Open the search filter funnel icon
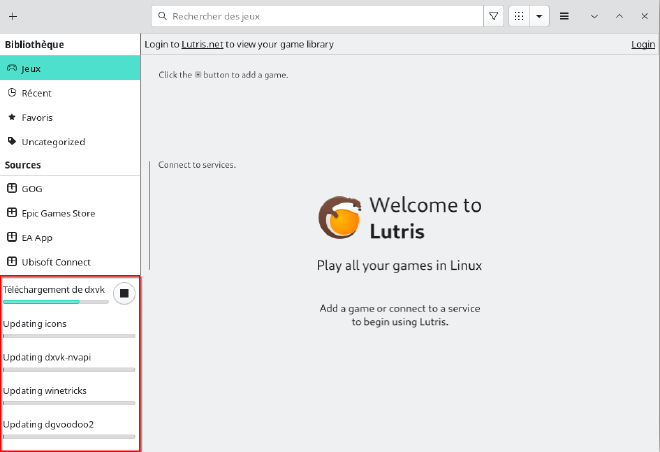Image resolution: width=660 pixels, height=452 pixels. tap(494, 17)
